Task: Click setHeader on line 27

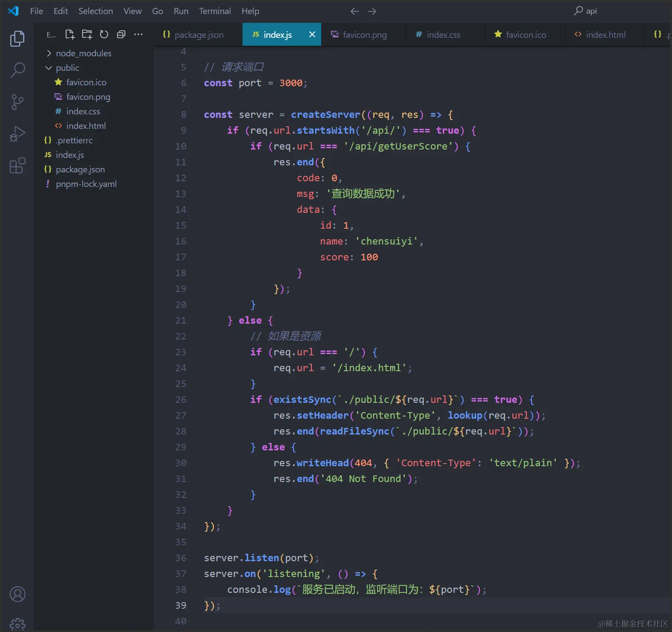Action: click(x=323, y=415)
